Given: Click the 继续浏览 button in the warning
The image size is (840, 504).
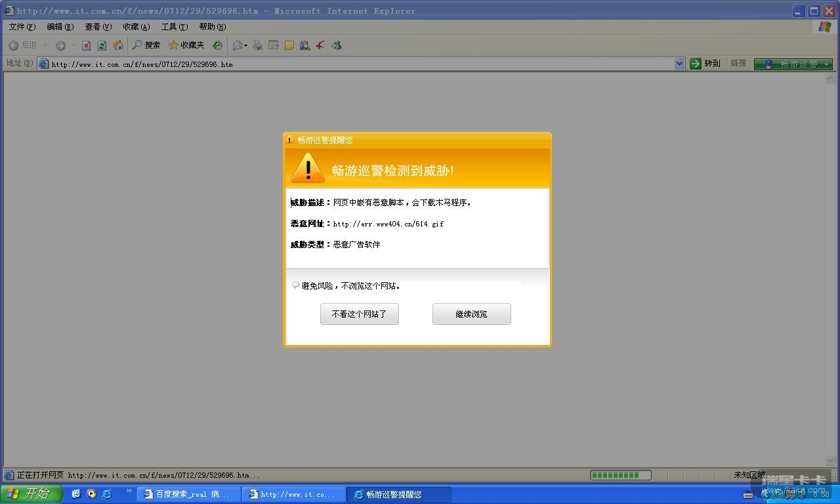Looking at the screenshot, I should (x=472, y=314).
